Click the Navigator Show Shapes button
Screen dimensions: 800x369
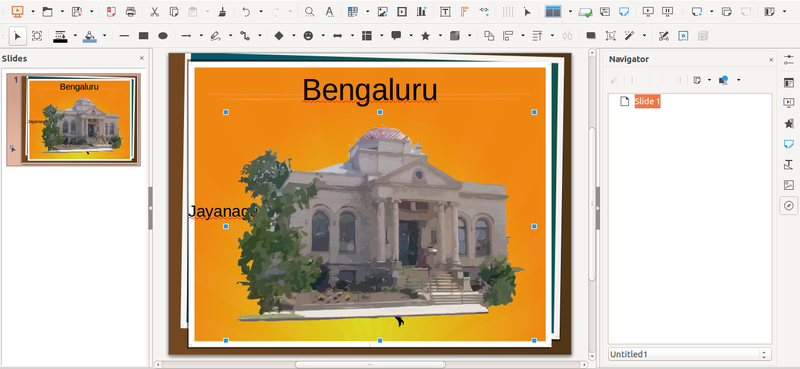point(723,80)
